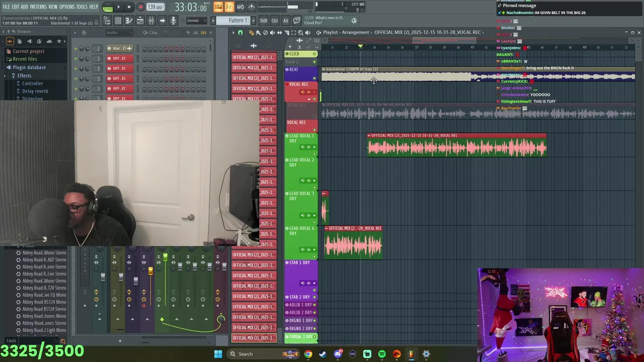The height and width of the screenshot is (362, 644).
Task: Select the blackmetal 139BPM beat clip
Action: pos(478,74)
